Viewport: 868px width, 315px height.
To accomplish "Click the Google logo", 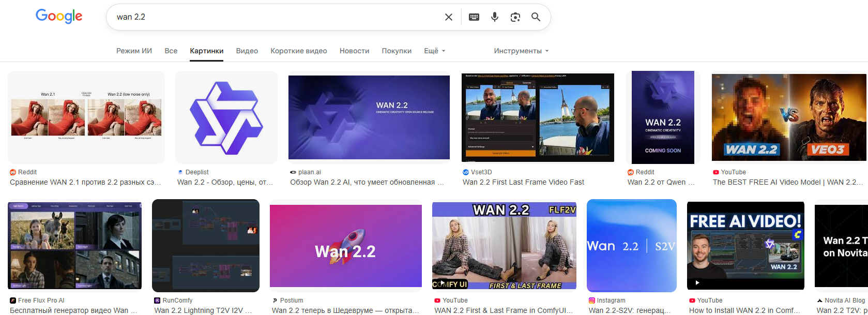I will tap(59, 17).
